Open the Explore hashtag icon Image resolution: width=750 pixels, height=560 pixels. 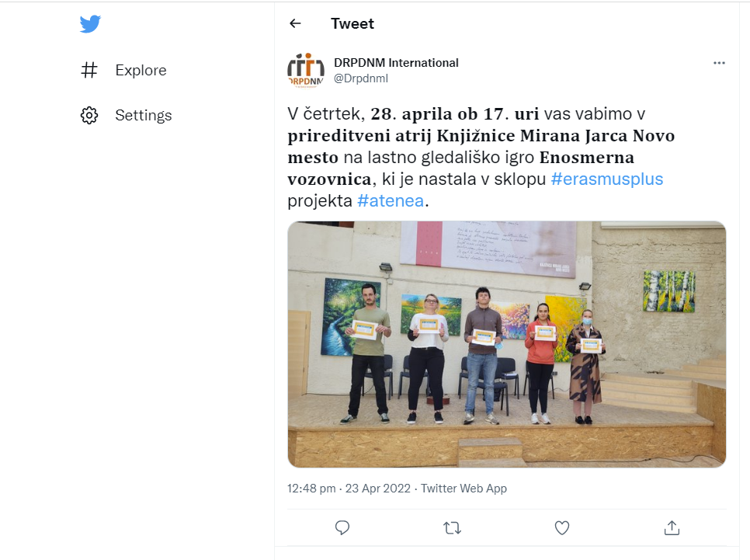89,70
